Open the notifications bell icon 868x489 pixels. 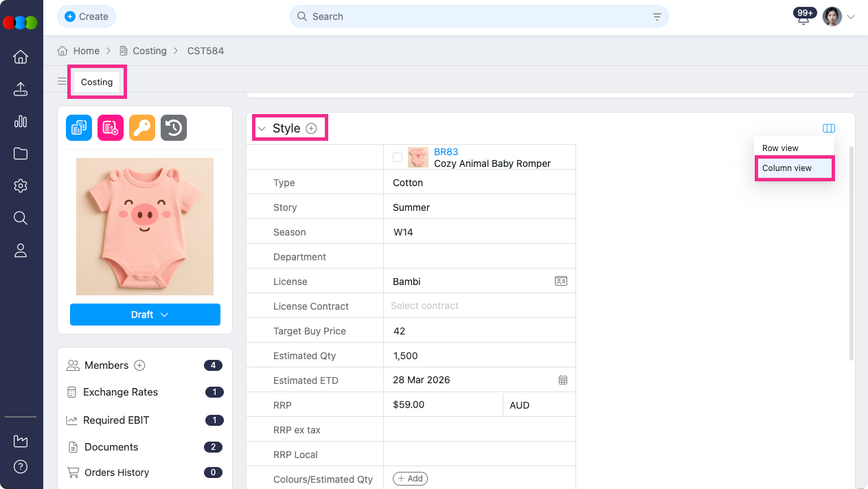(803, 18)
